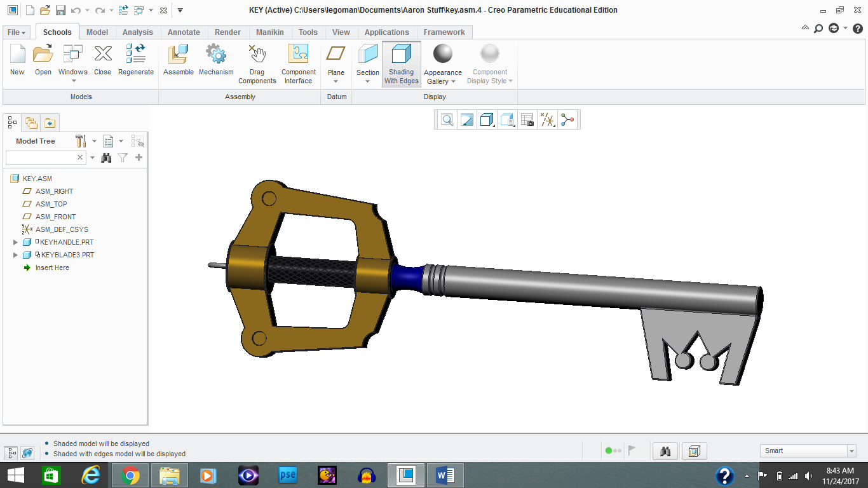The height and width of the screenshot is (488, 868).
Task: Click the Save icon in the quick access toolbar
Action: [x=60, y=10]
